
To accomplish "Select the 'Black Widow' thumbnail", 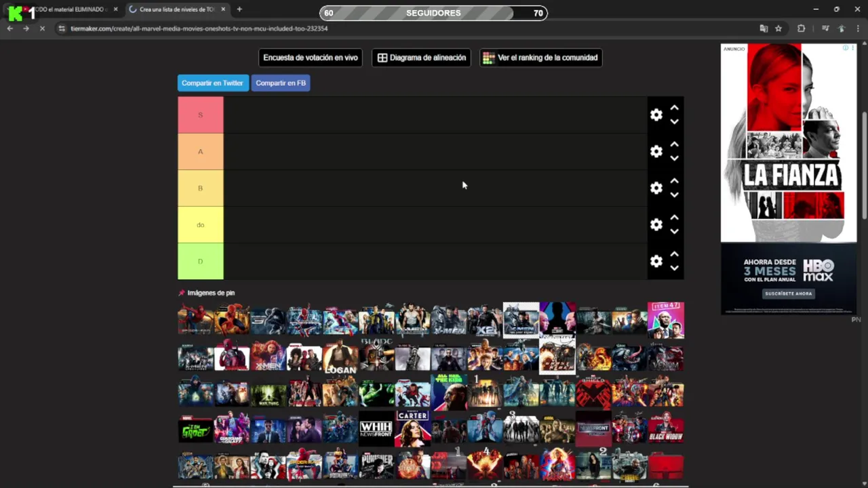I will pos(666,430).
